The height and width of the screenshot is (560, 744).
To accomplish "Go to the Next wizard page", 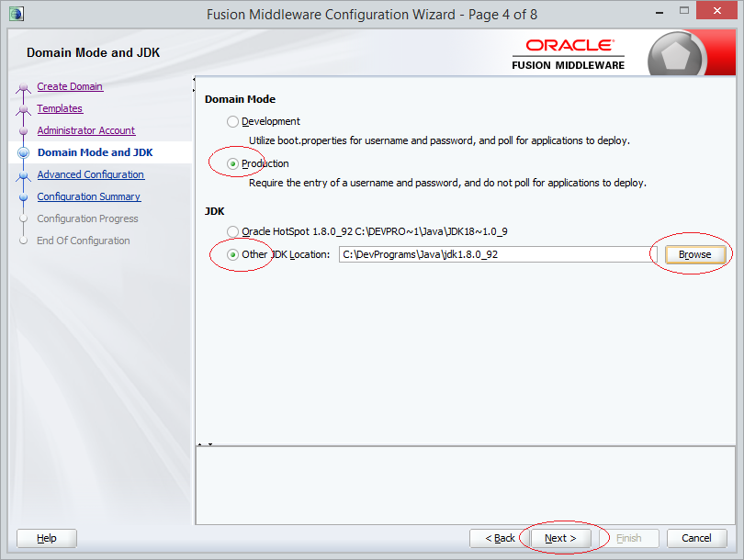I will 560,538.
